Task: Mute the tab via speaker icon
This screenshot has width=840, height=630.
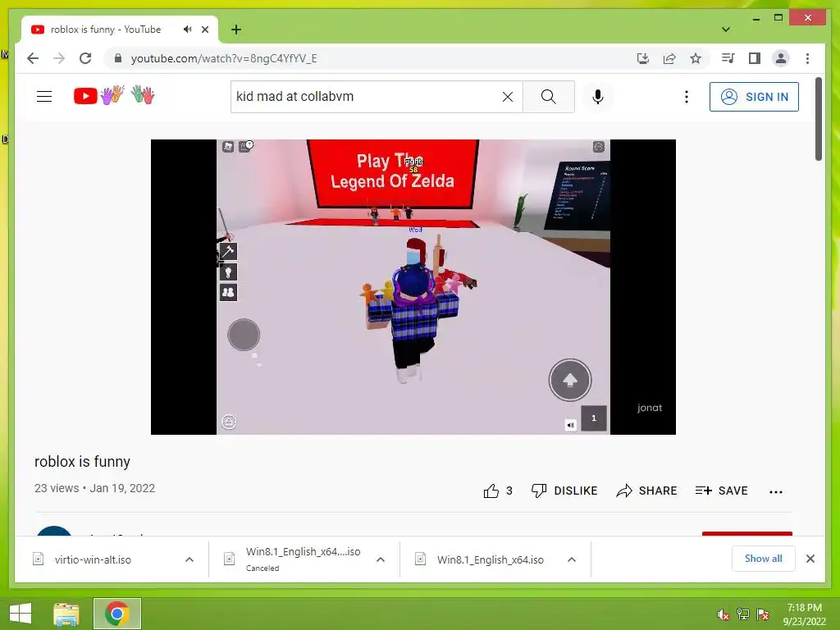Action: tap(187, 30)
